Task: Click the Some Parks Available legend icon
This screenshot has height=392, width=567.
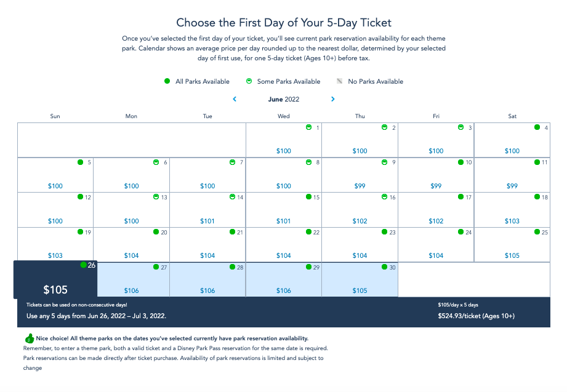Action: pos(249,81)
